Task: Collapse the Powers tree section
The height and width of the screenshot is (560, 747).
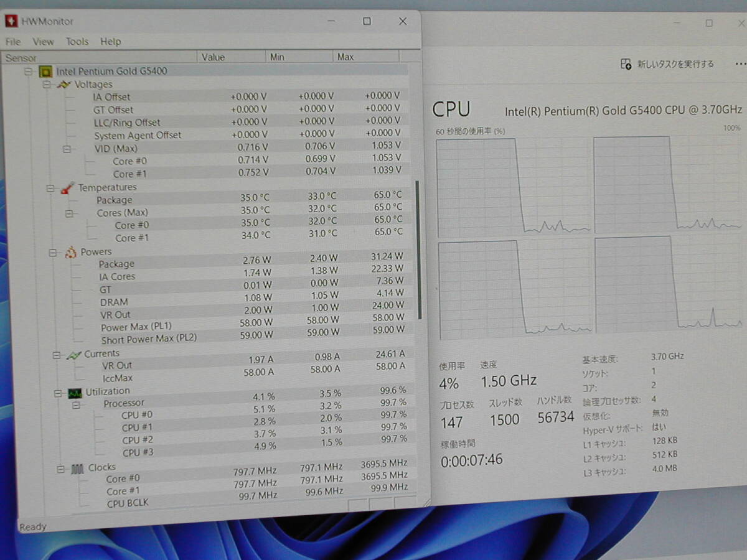Action: click(54, 252)
